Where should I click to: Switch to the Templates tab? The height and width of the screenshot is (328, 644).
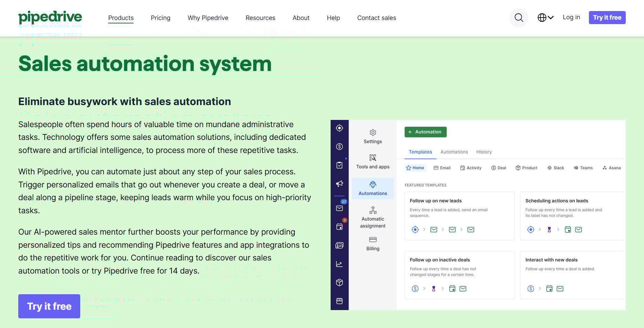pyautogui.click(x=420, y=152)
